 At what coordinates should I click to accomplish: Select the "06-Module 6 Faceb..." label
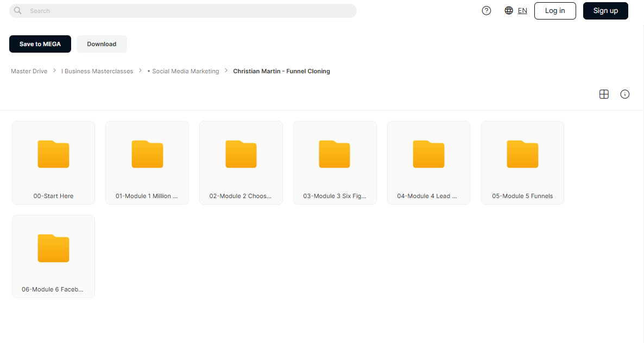coord(53,290)
